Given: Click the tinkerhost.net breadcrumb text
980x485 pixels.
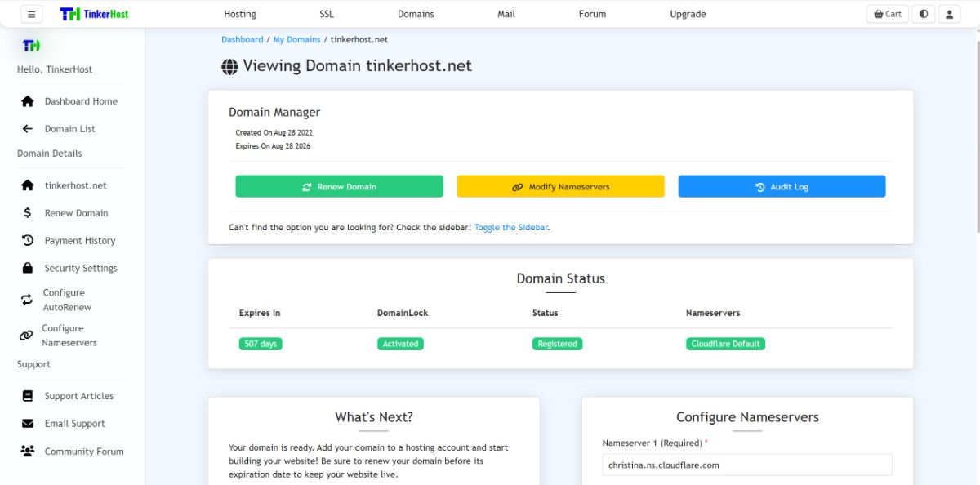Looking at the screenshot, I should [359, 39].
